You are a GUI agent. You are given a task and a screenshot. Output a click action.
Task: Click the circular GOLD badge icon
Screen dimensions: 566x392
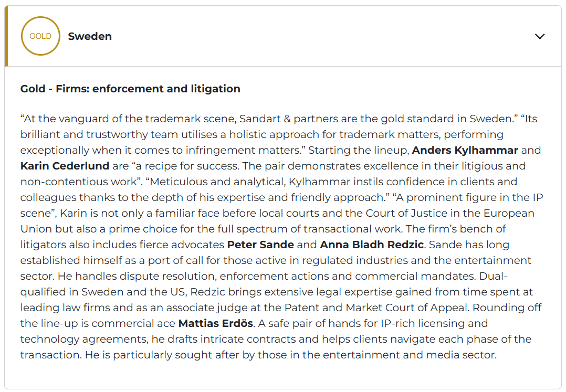(x=40, y=36)
